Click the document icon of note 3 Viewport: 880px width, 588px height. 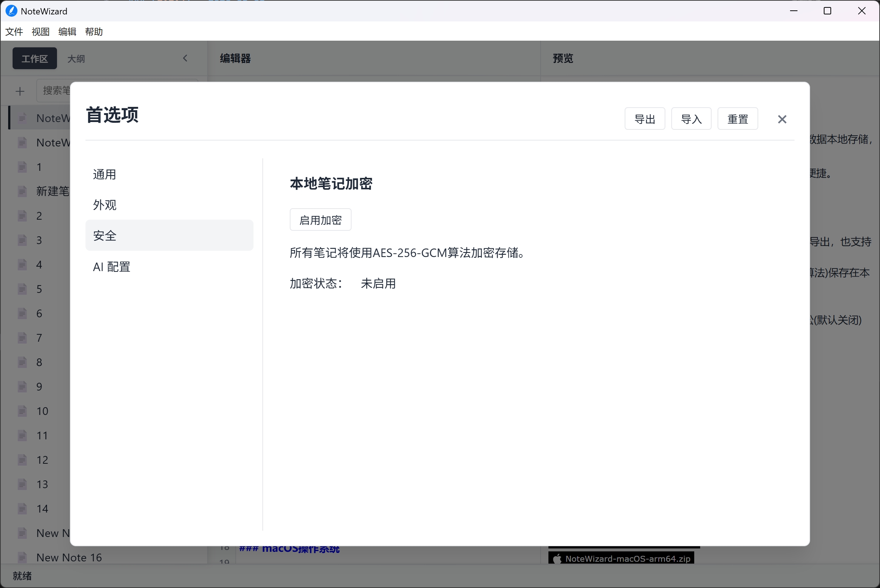[x=22, y=240]
